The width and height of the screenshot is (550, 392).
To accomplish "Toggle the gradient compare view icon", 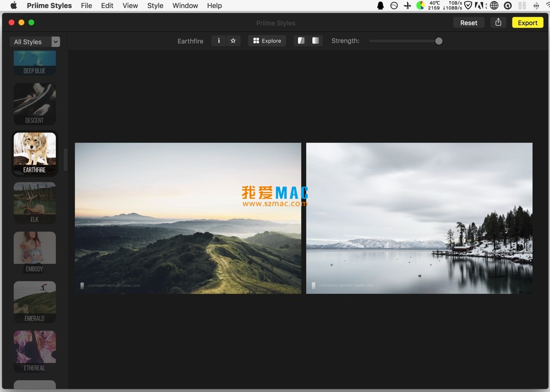I will 316,41.
